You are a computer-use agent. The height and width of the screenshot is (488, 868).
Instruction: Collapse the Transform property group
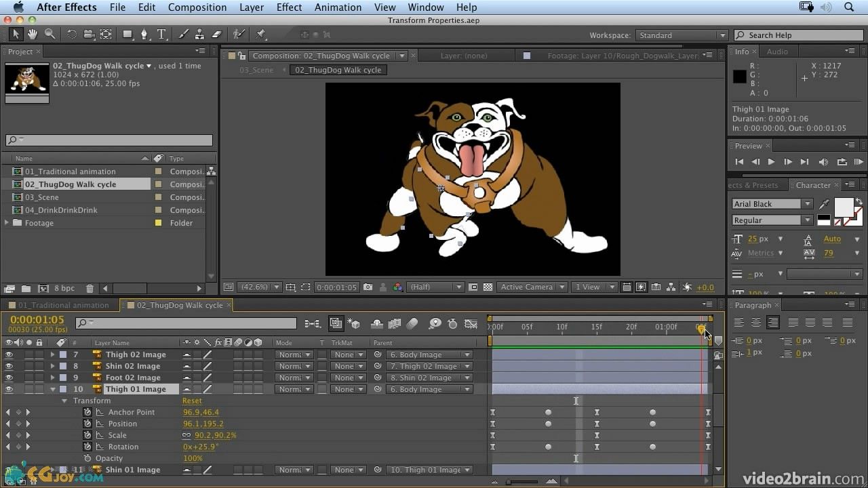[x=64, y=401]
